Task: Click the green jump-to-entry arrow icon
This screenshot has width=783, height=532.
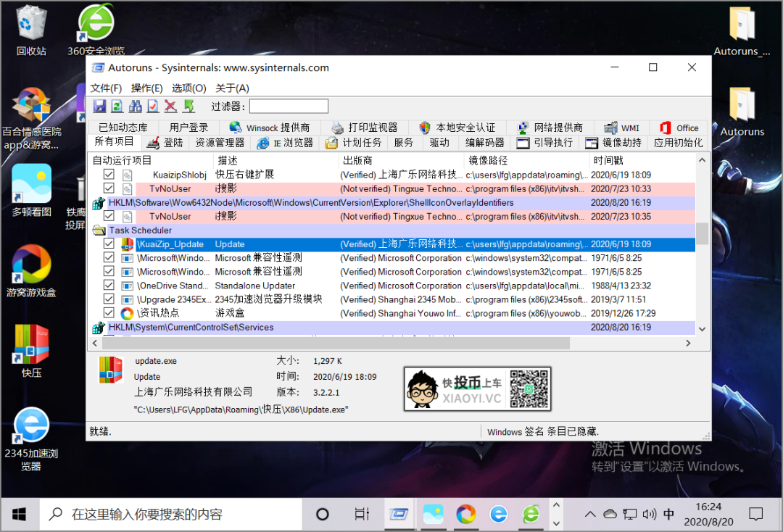Action: tap(189, 107)
